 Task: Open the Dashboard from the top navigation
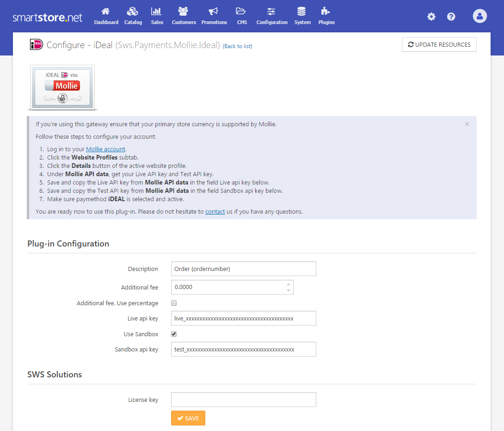106,16
